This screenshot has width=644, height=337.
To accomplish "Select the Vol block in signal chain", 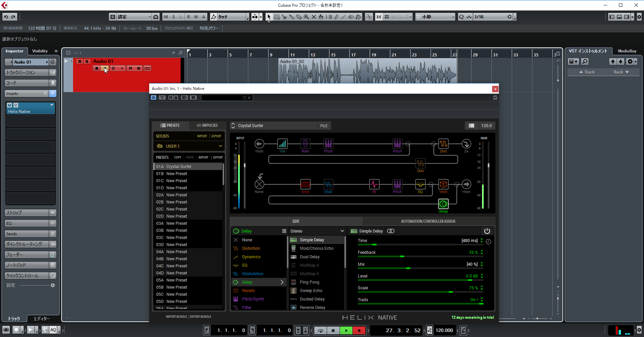I will [x=282, y=144].
